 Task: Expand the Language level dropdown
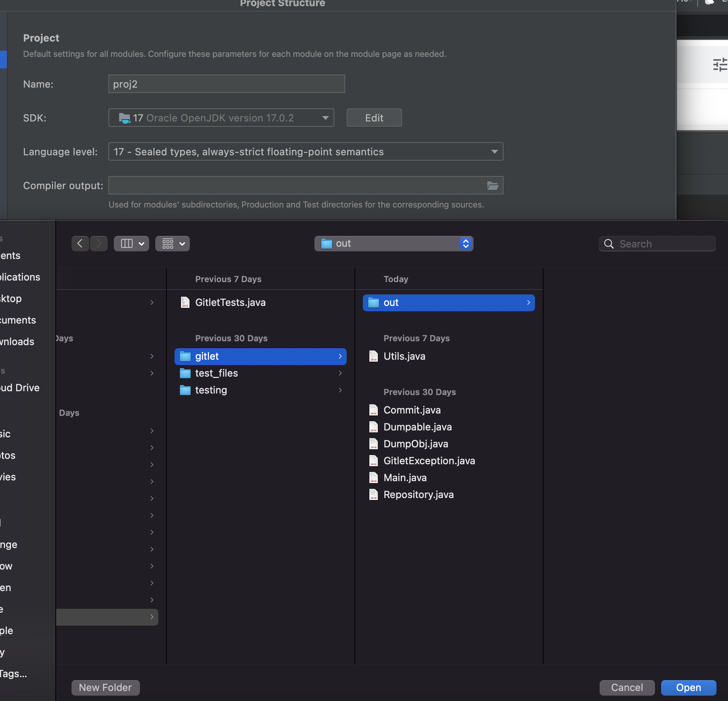[306, 152]
